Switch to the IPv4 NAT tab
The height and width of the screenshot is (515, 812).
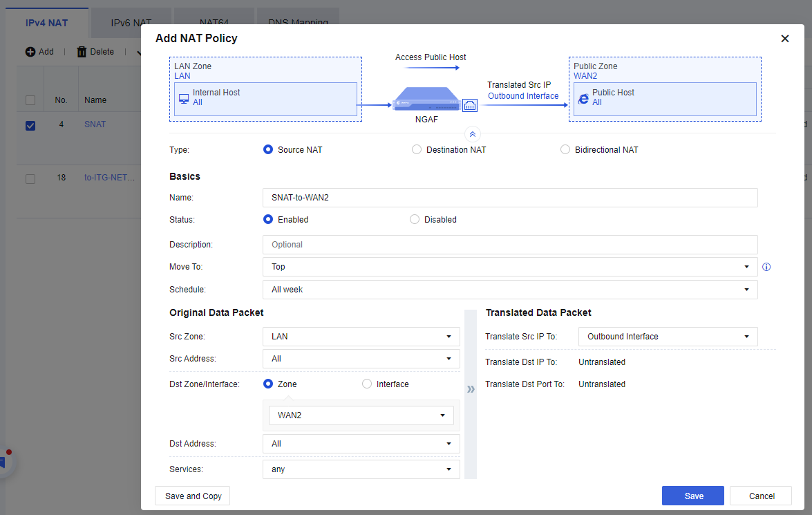pos(46,23)
